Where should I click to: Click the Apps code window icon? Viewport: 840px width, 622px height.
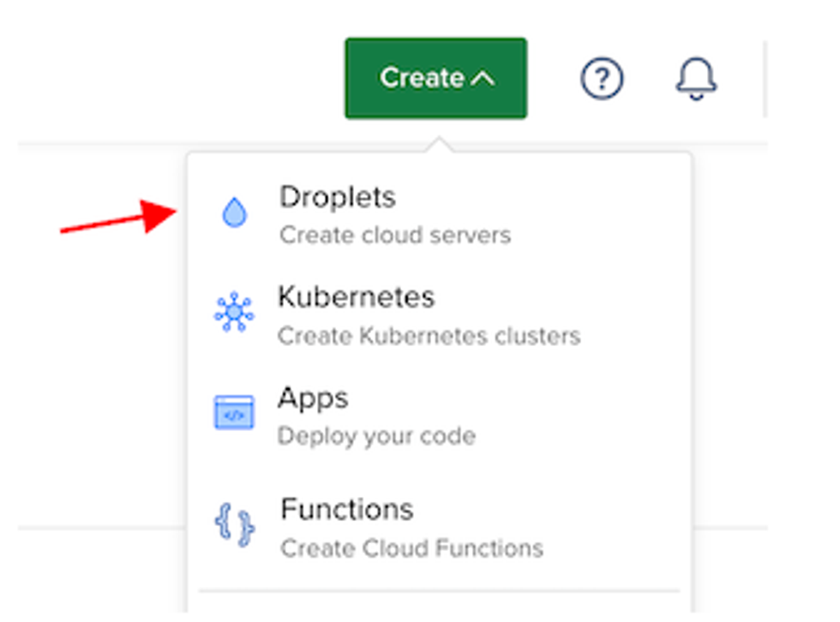[234, 413]
